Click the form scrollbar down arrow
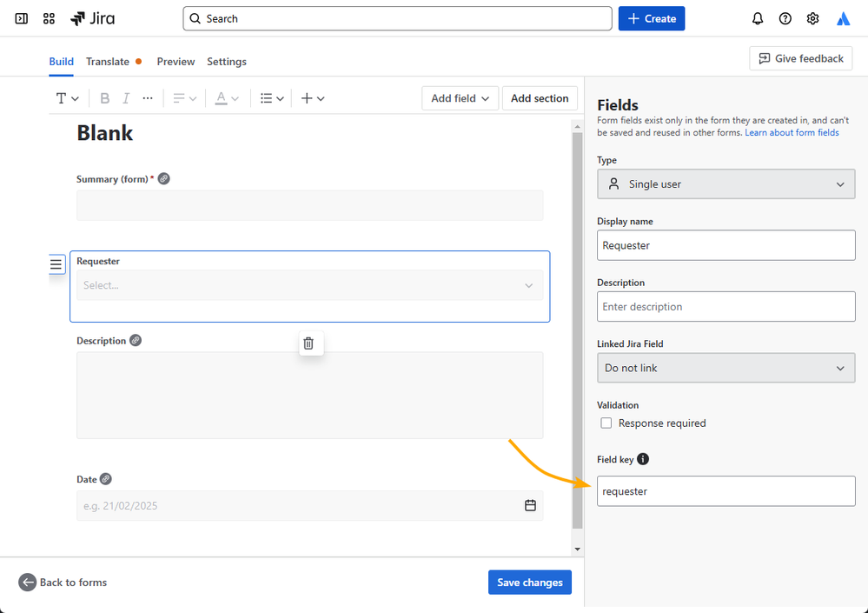 click(x=578, y=550)
